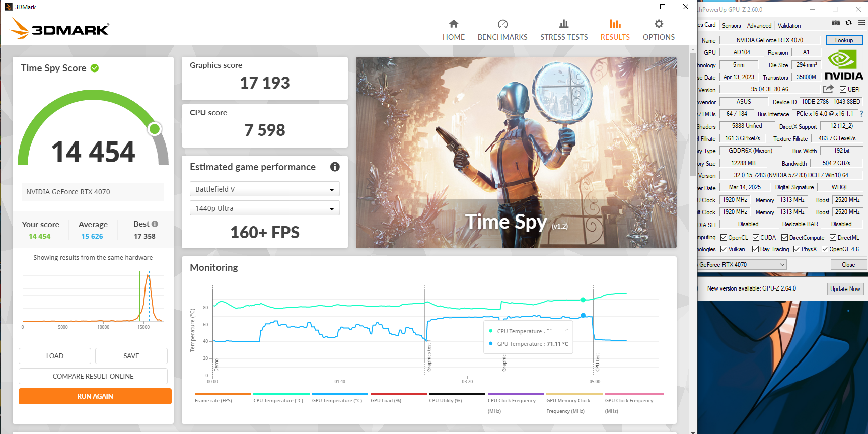Toggle the CUDA checkbox
This screenshot has height=434, width=868.
pyautogui.click(x=756, y=238)
